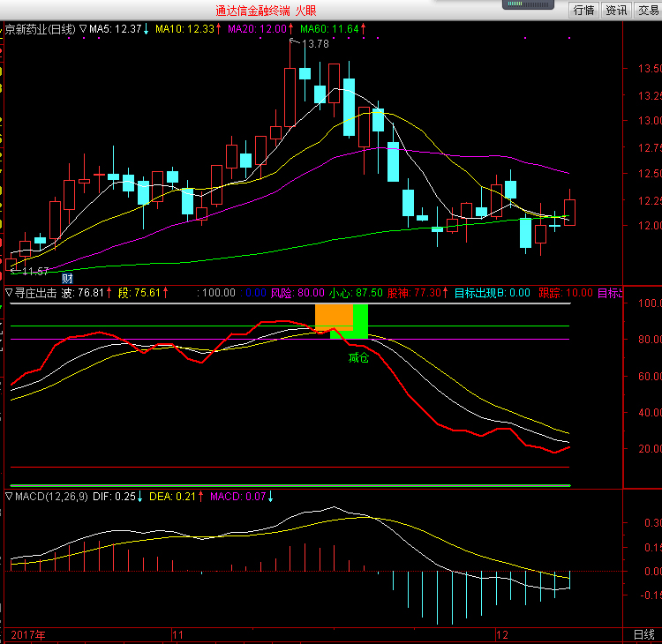The image size is (662, 644).
Task: Click the DIF: 0.25 value
Action: (114, 497)
